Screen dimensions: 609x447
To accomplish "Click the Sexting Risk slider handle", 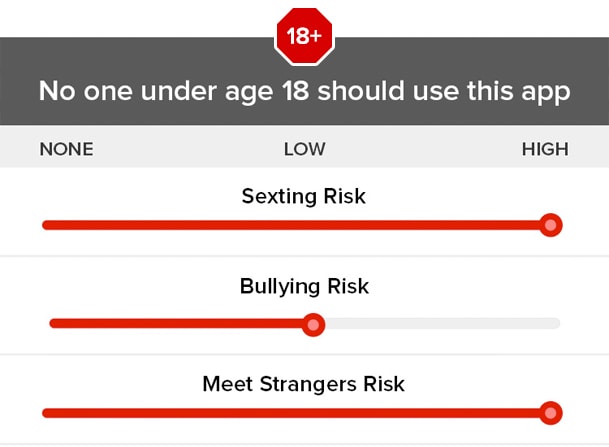I will tap(550, 225).
